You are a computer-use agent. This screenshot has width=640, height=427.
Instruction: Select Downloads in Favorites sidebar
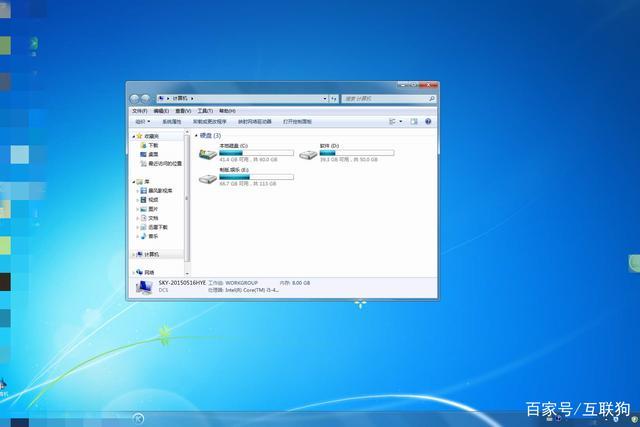point(153,145)
